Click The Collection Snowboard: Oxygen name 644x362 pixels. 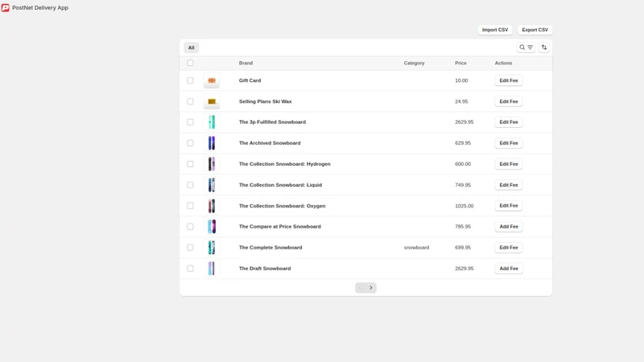coord(283,206)
